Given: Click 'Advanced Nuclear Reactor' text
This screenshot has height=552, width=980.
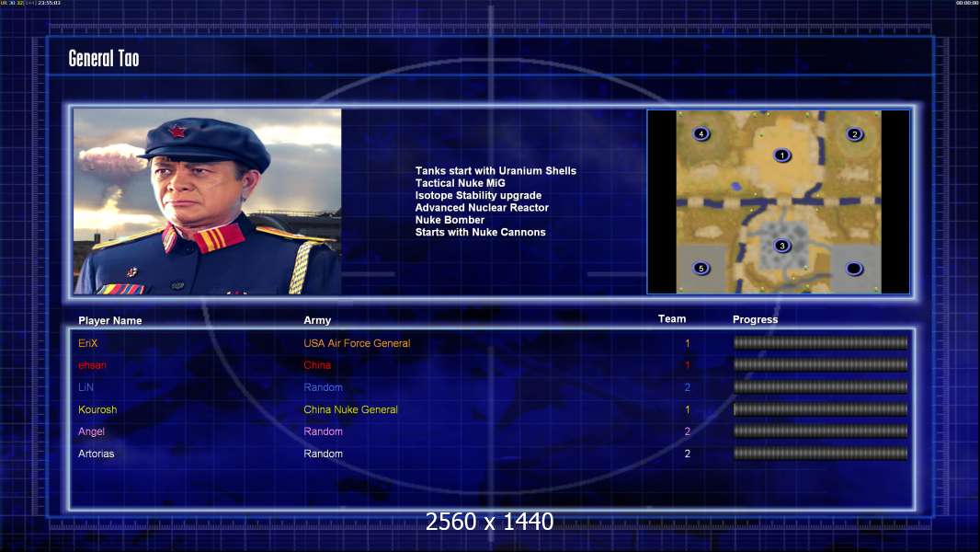Looking at the screenshot, I should 482,208.
